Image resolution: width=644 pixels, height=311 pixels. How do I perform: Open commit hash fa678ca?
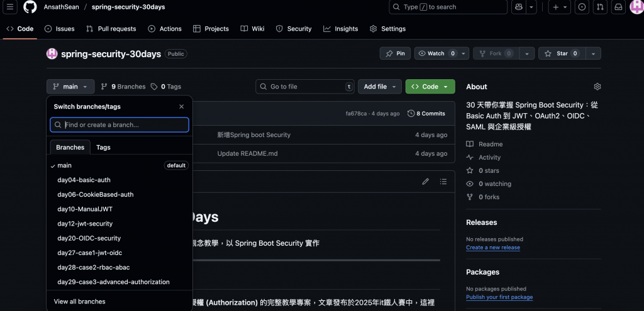356,114
